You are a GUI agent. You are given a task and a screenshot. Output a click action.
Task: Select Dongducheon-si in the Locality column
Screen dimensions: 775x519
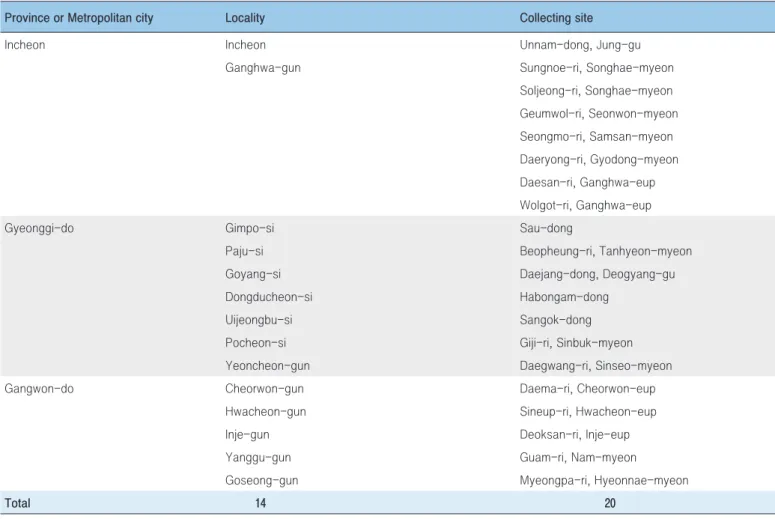click(x=269, y=297)
